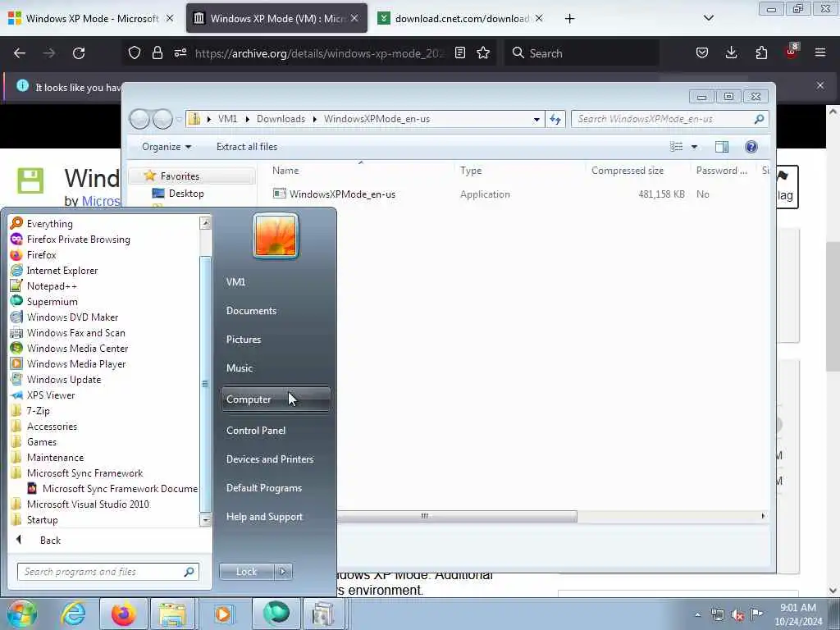Image resolution: width=840 pixels, height=630 pixels.
Task: Launch Supermium from the Start menu list
Action: pyautogui.click(x=52, y=302)
